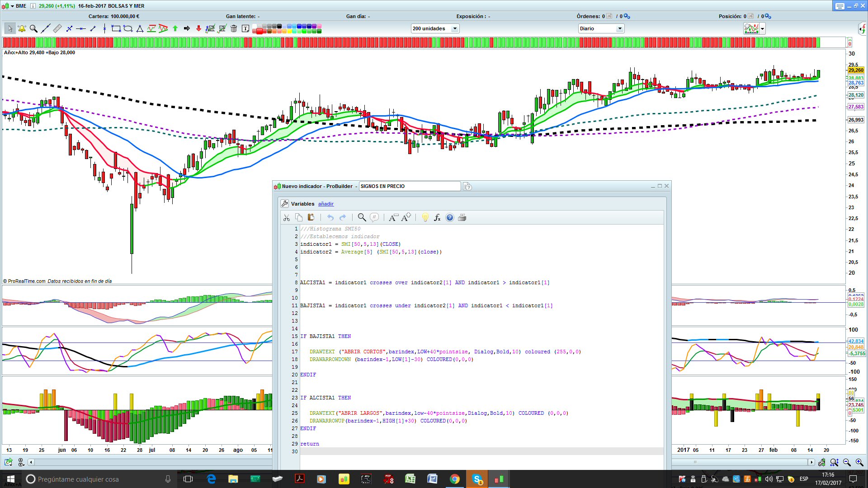Open the 200 unidades dropdown
The height and width of the screenshot is (488, 868).
[x=455, y=28]
